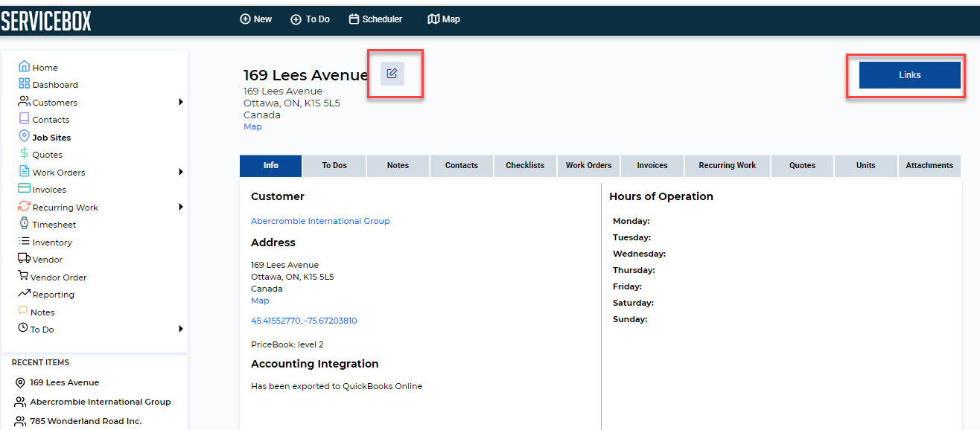Viewport: 980px width, 430px height.
Task: Open Job Sites label in the sidebar
Action: coord(51,138)
